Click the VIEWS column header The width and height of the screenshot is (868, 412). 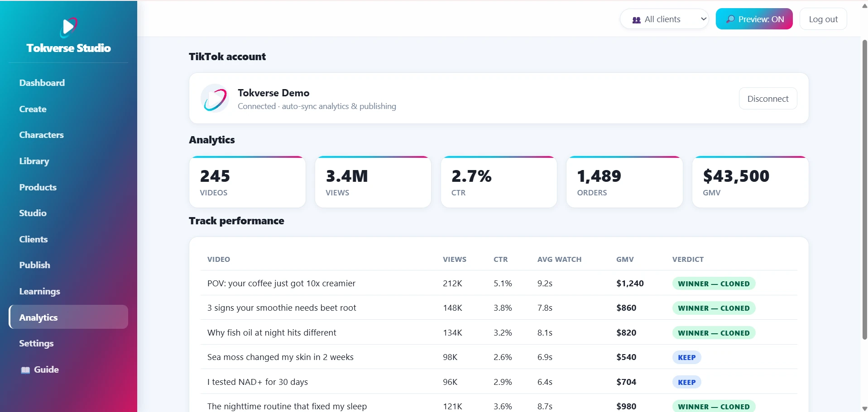point(455,260)
